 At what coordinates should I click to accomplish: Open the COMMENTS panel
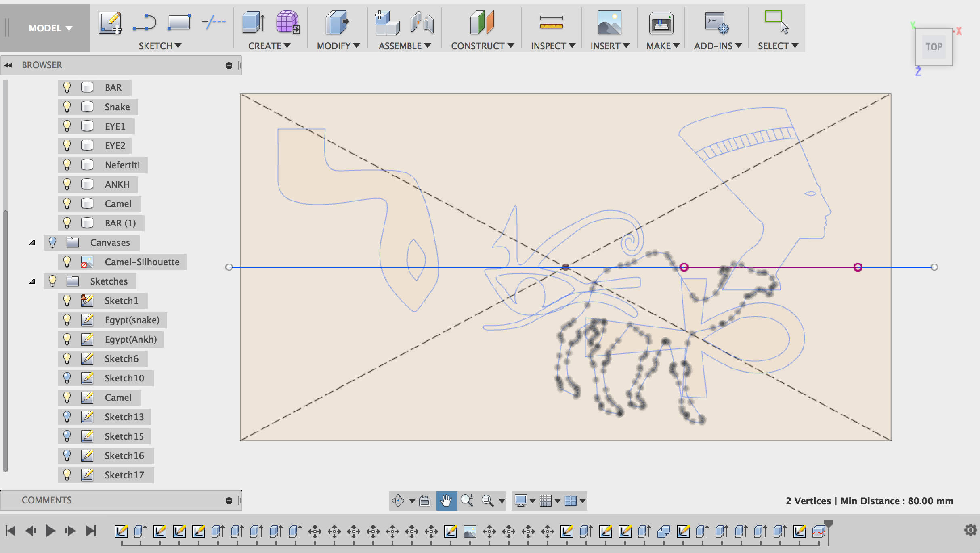coord(46,500)
